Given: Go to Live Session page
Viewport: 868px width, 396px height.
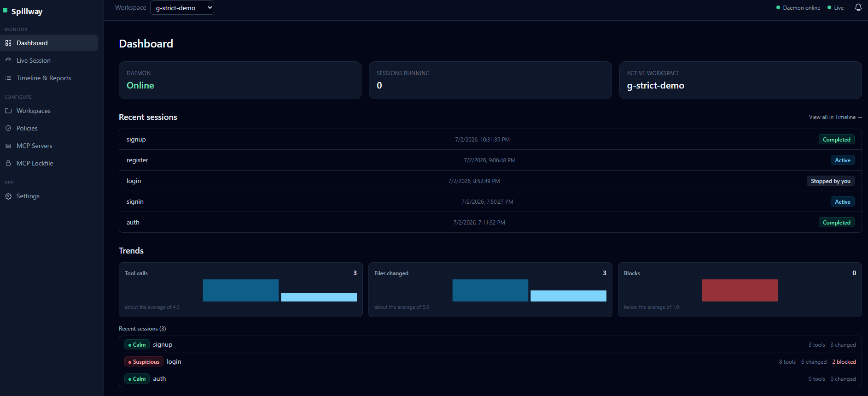Looking at the screenshot, I should pos(49,60).
